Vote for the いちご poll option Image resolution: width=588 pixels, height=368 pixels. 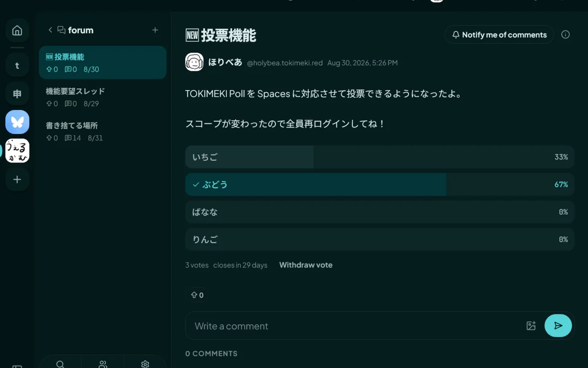click(x=379, y=157)
